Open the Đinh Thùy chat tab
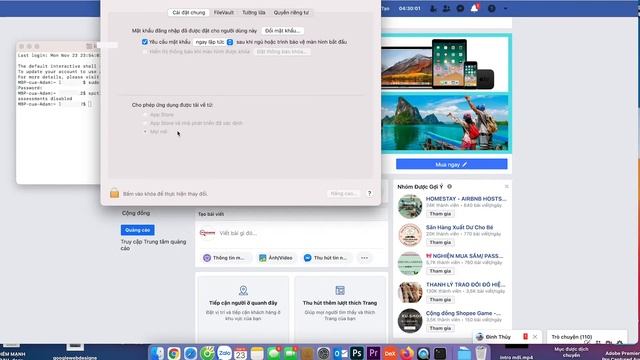The image size is (640, 360). click(498, 337)
